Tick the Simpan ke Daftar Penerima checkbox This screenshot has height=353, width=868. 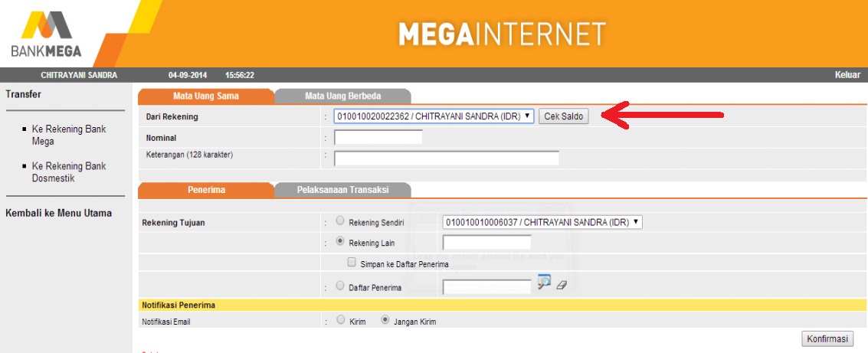coord(352,263)
